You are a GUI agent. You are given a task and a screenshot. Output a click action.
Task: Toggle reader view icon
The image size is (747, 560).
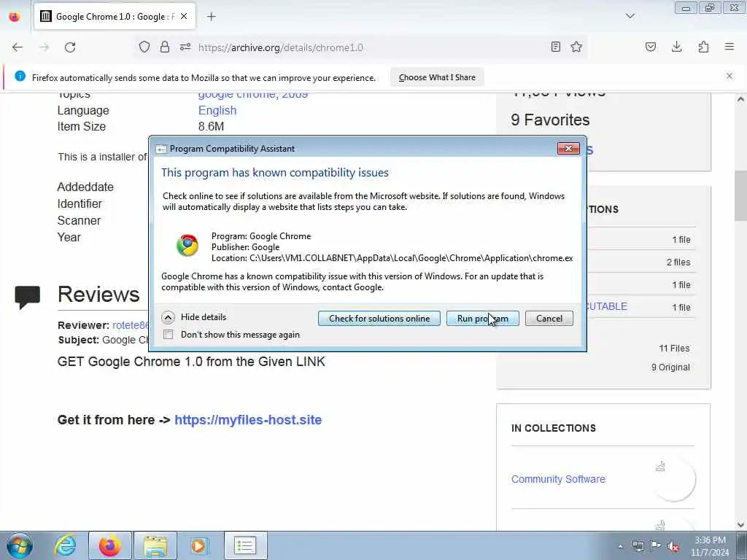[555, 47]
